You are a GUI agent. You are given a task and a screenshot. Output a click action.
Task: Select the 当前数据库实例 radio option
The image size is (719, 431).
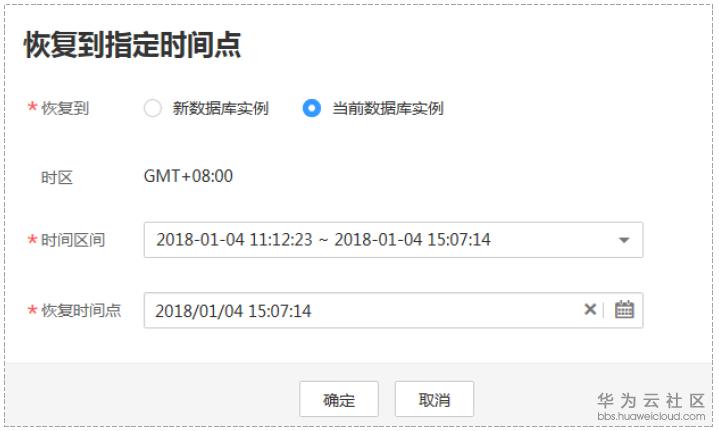312,108
